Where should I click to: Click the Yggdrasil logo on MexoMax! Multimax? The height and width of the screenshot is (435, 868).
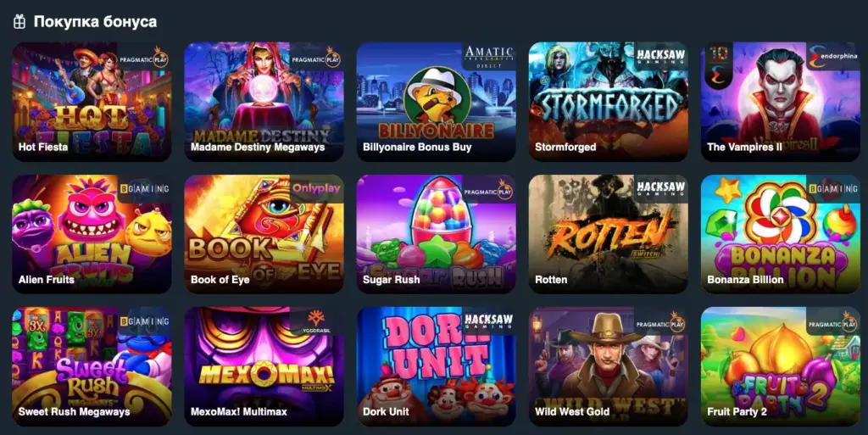click(317, 322)
